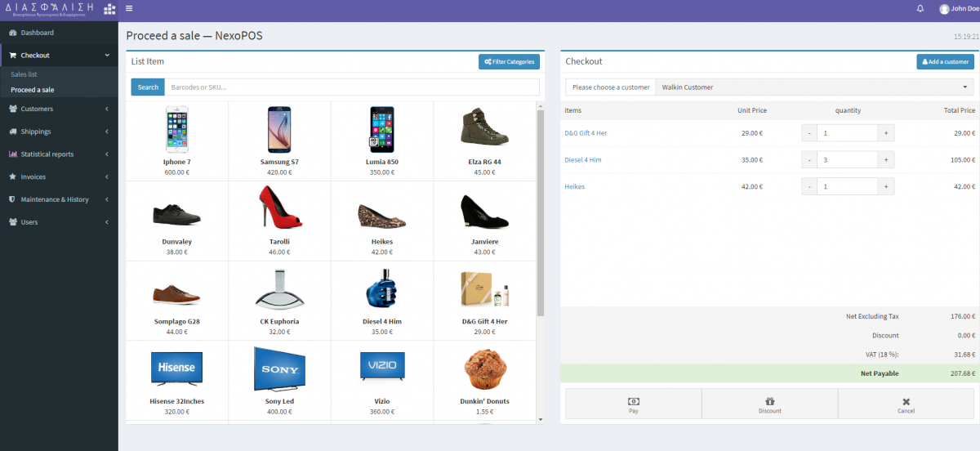Viewport: 980px width, 451px height.
Task: Increase quantity of Heikes cart item
Action: point(887,187)
